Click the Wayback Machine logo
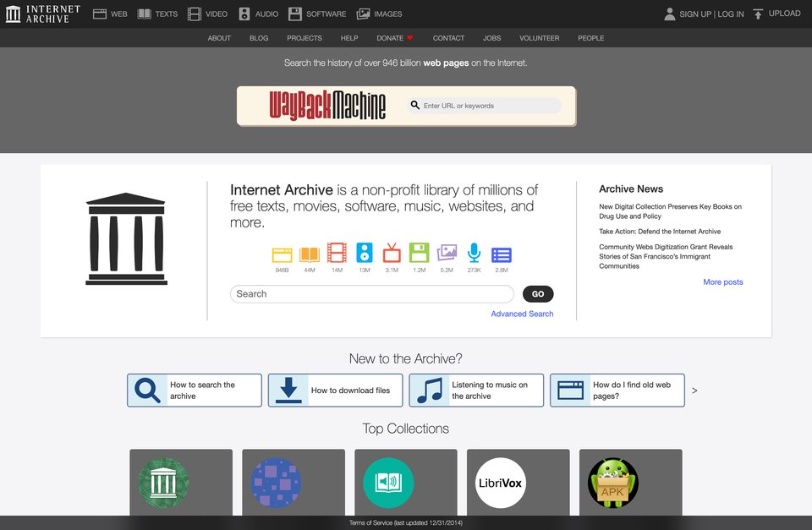Image resolution: width=812 pixels, height=530 pixels. coord(327,106)
